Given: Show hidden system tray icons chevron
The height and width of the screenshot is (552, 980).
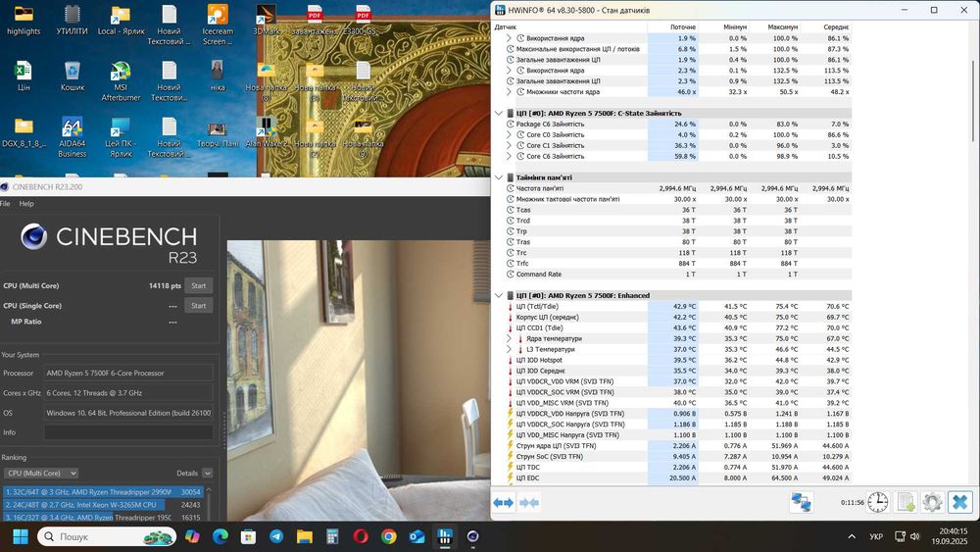Looking at the screenshot, I should click(x=852, y=536).
